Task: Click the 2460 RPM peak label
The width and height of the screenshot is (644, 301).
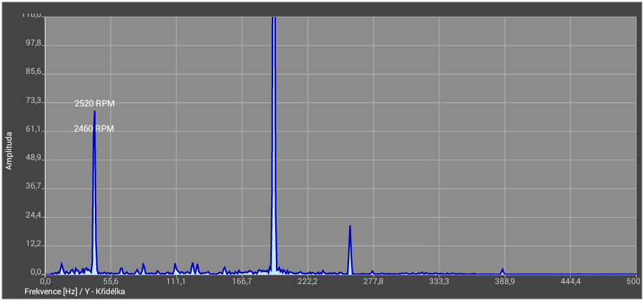Action: point(94,128)
